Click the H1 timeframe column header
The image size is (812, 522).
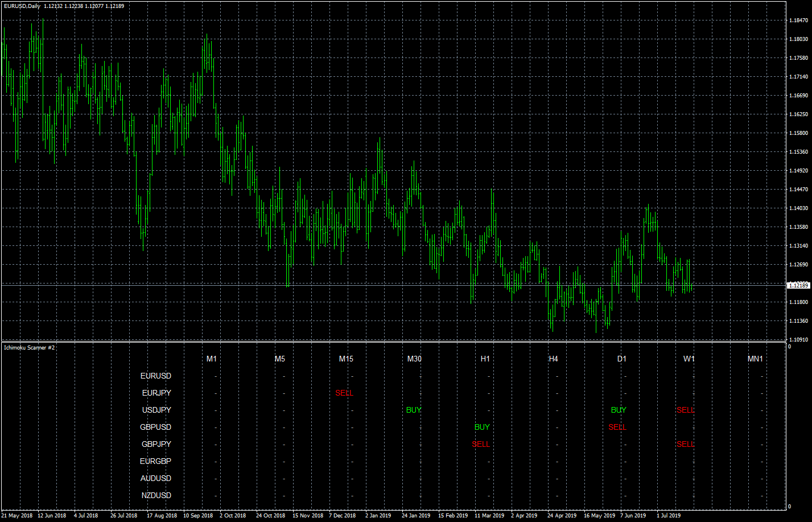coord(485,359)
